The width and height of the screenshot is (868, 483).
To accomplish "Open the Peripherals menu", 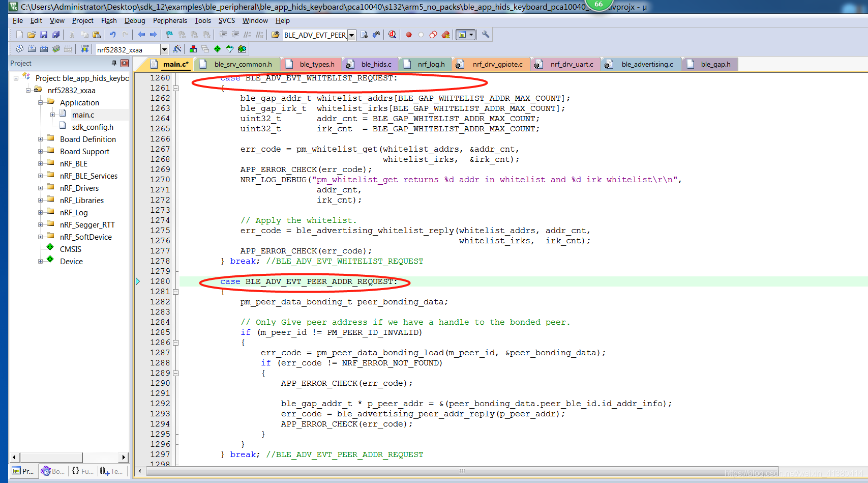I will pos(170,20).
